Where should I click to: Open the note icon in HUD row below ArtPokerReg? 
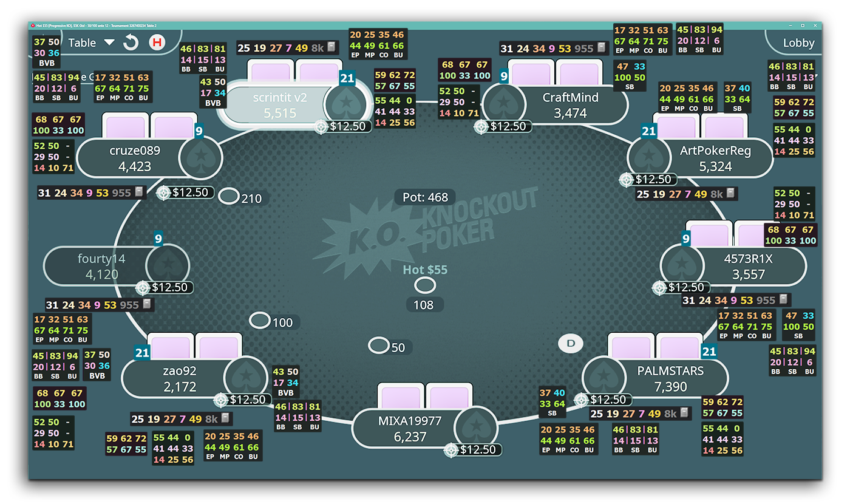(731, 193)
